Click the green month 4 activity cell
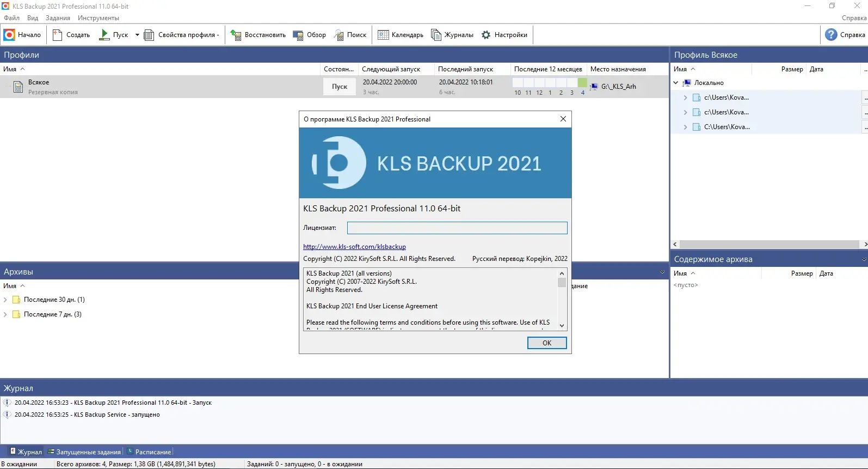Image resolution: width=868 pixels, height=469 pixels. pos(582,83)
